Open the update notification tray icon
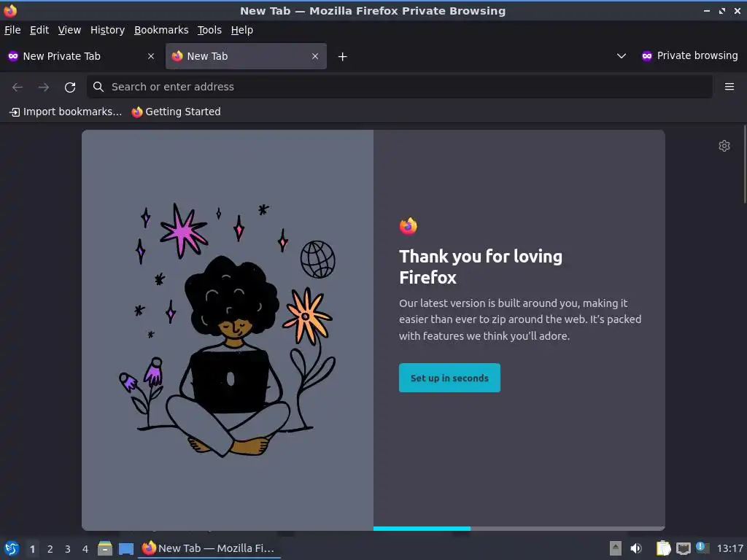The height and width of the screenshot is (560, 747). click(x=703, y=548)
